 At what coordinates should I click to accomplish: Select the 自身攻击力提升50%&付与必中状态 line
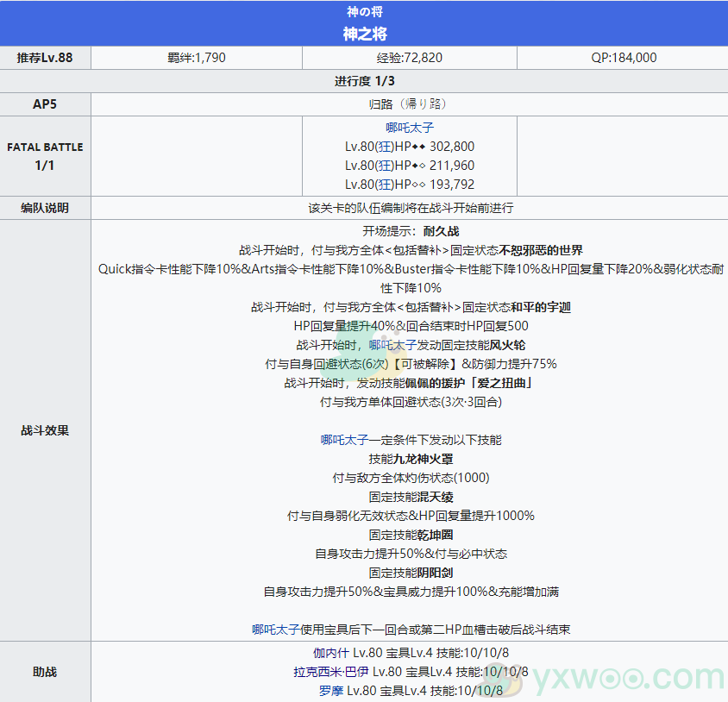(x=411, y=554)
